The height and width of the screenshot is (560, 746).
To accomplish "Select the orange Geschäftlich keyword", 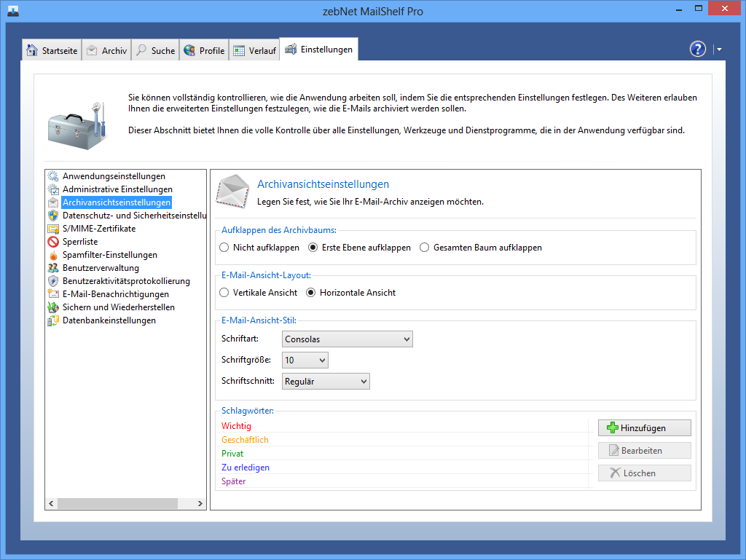I will pyautogui.click(x=245, y=440).
